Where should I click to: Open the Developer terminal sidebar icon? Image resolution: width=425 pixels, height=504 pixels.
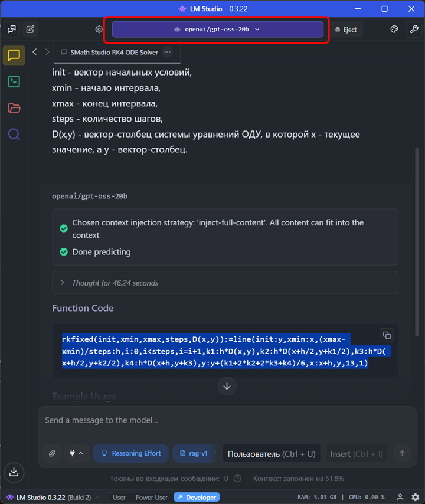click(x=14, y=81)
